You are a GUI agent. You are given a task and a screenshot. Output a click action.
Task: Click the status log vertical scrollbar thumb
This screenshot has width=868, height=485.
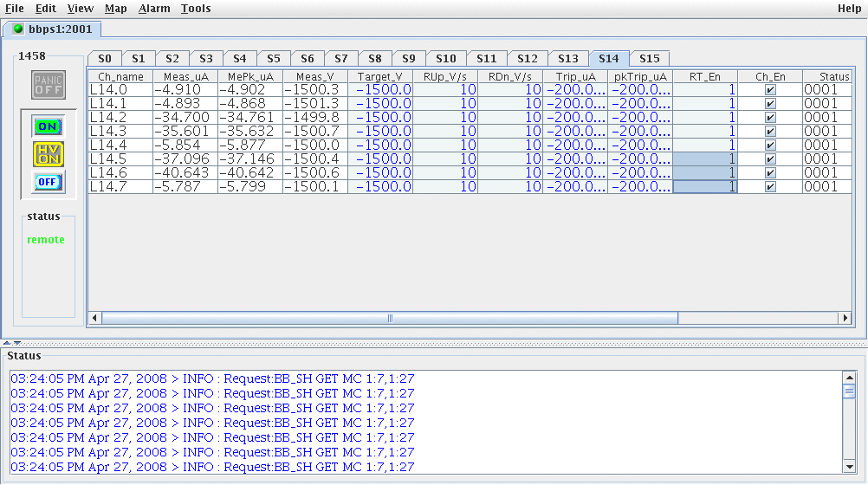tap(849, 391)
